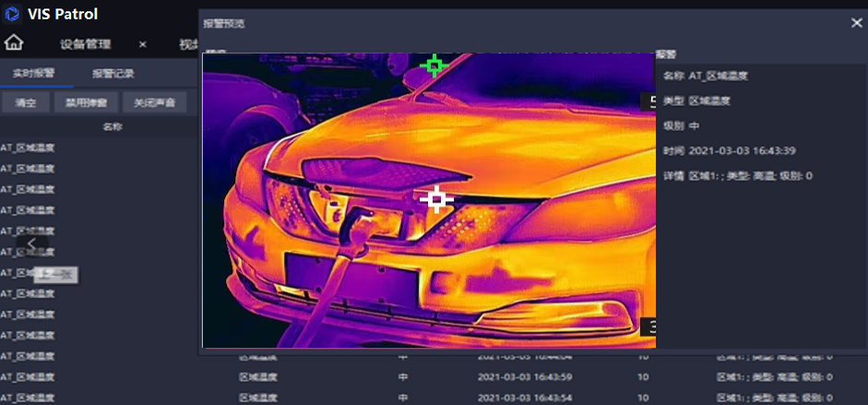
Task: Click the 名称 column header
Action: coord(111,126)
